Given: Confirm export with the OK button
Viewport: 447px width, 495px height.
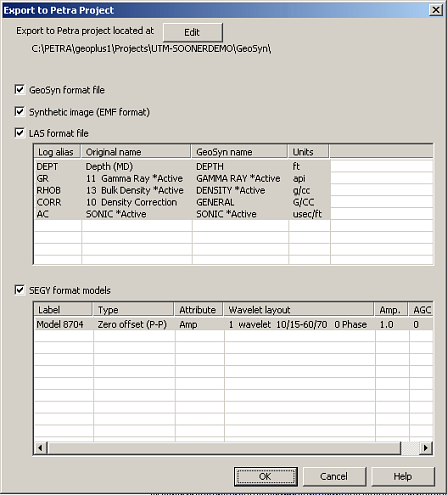Looking at the screenshot, I should tap(266, 476).
